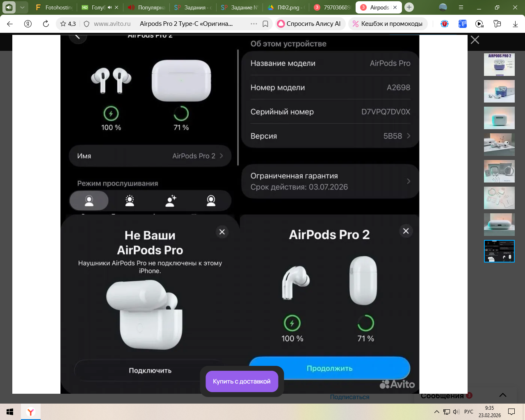Select the highlighted dark screenshot thumbnail

(499, 251)
